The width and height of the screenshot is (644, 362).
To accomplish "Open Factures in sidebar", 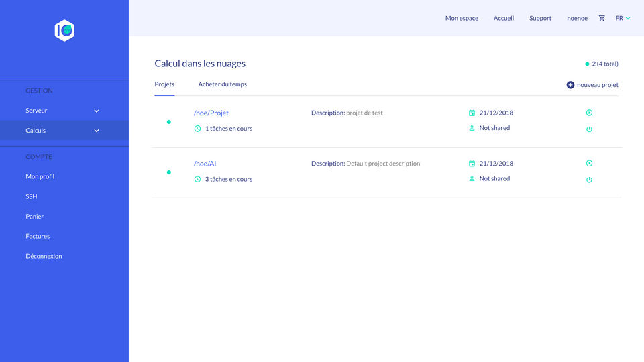I will (x=38, y=236).
